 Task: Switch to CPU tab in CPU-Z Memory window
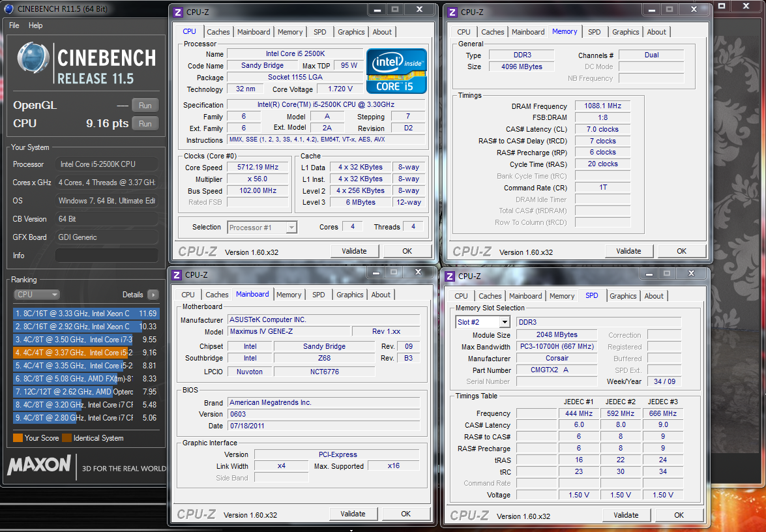[464, 32]
